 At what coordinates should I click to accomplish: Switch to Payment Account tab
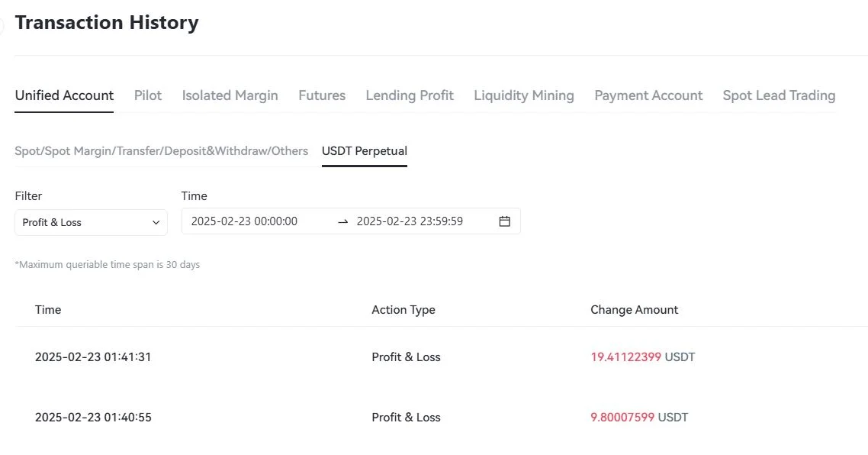(648, 95)
